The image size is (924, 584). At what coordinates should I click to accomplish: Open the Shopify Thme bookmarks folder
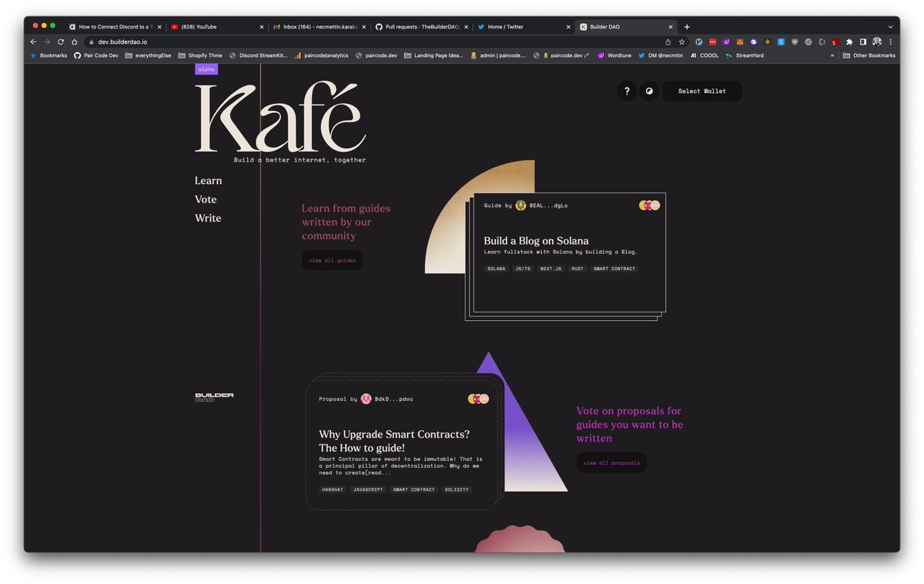(x=200, y=55)
